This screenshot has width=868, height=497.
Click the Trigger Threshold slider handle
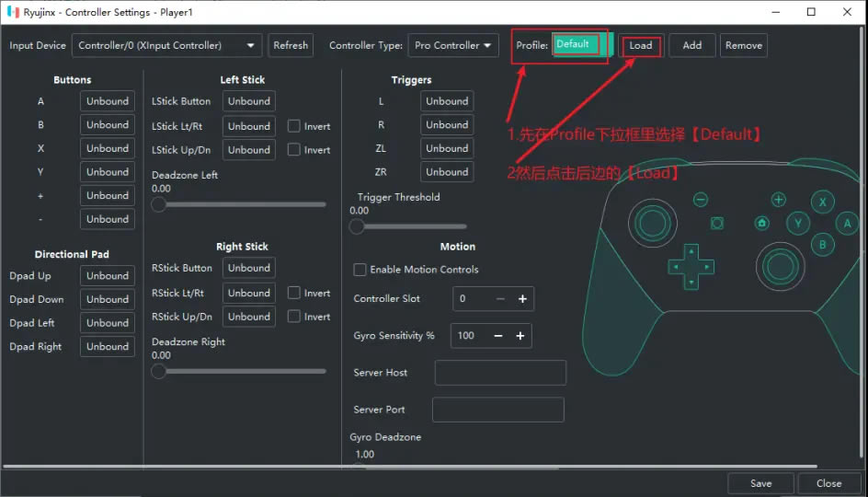pos(357,226)
